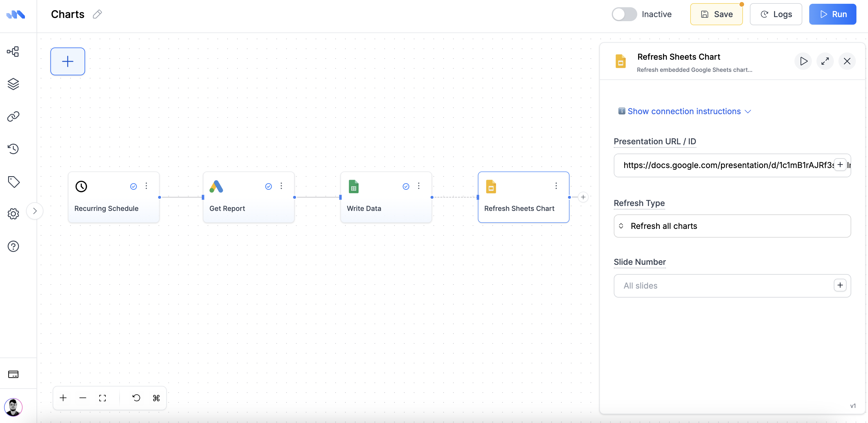Click the Save button
The height and width of the screenshot is (423, 868).
pos(716,14)
